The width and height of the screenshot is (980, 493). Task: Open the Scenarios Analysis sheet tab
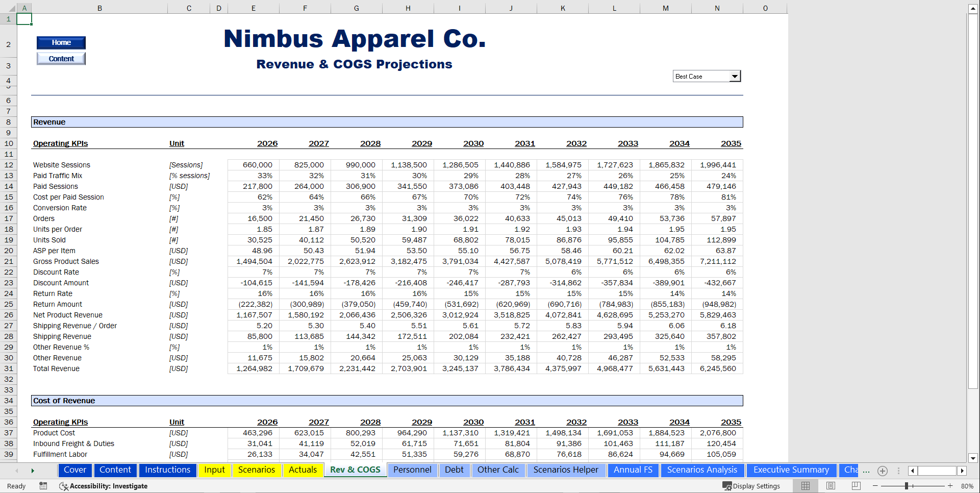click(702, 470)
